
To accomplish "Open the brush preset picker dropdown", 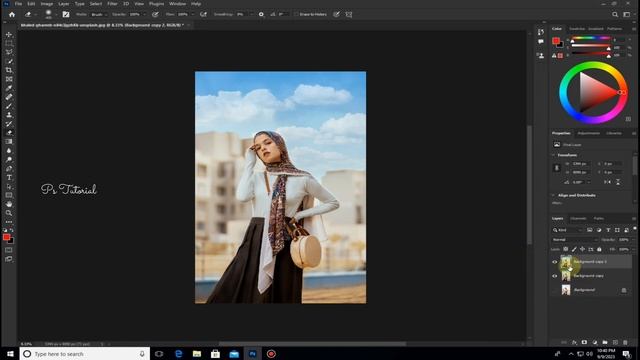I will pyautogui.click(x=56, y=15).
